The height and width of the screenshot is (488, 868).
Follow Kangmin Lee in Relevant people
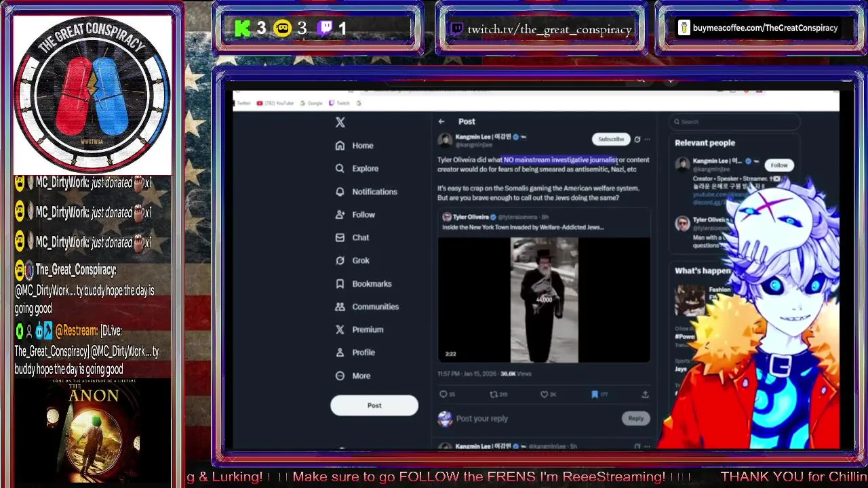click(x=779, y=165)
